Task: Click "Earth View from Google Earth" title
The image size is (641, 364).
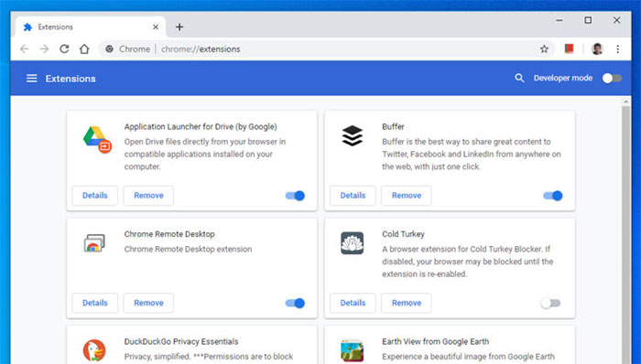Action: click(x=435, y=341)
